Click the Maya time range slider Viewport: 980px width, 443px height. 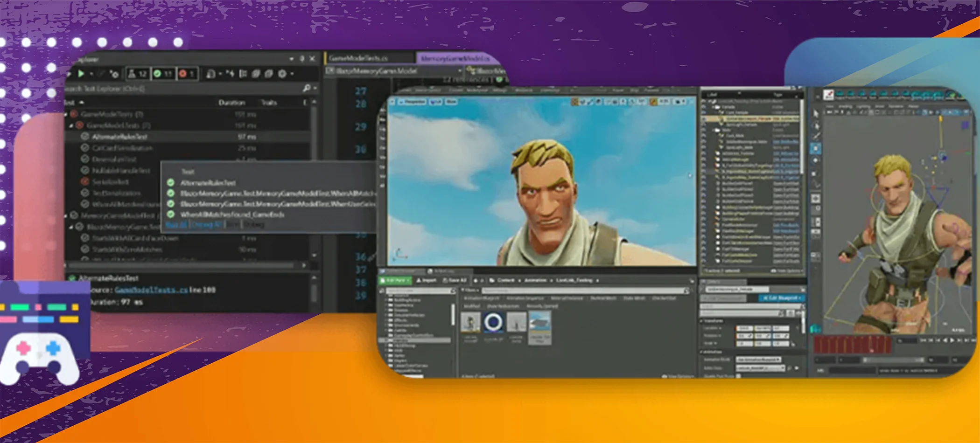tap(894, 360)
